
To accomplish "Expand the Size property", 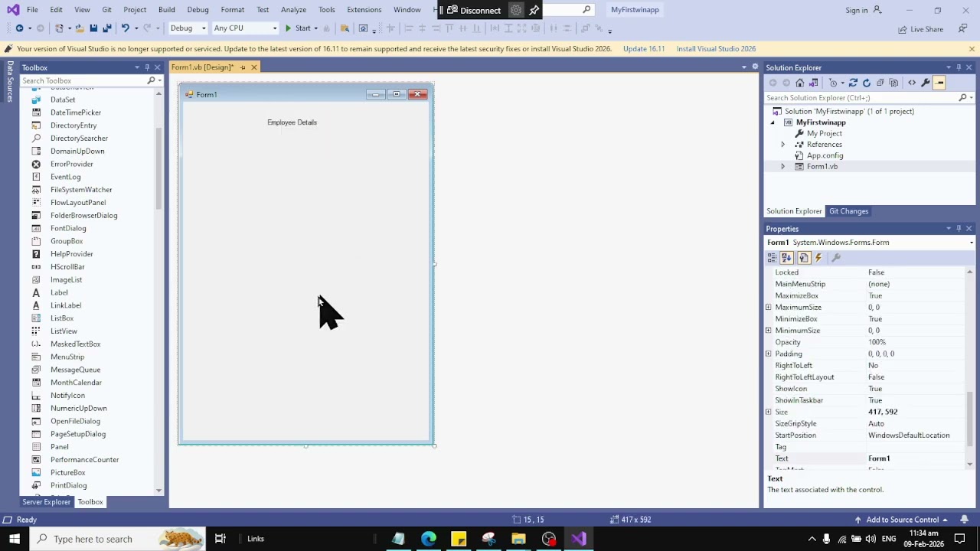I will click(x=768, y=412).
